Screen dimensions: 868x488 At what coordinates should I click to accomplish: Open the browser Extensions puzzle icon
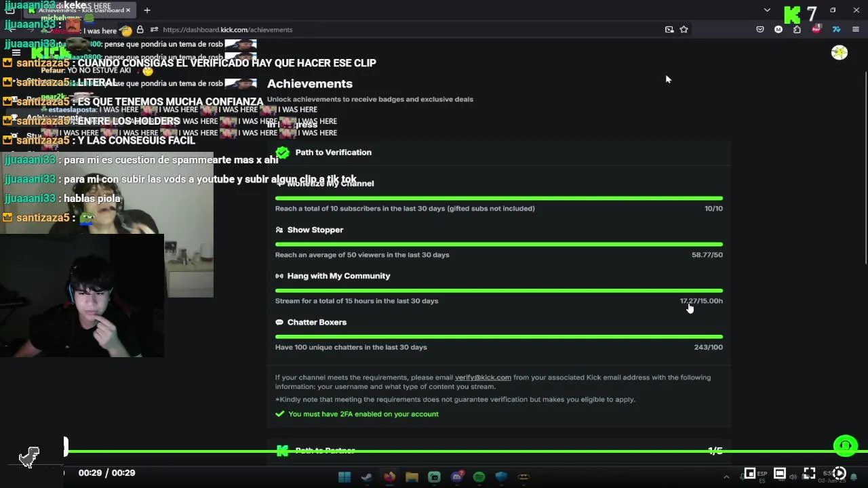[797, 29]
